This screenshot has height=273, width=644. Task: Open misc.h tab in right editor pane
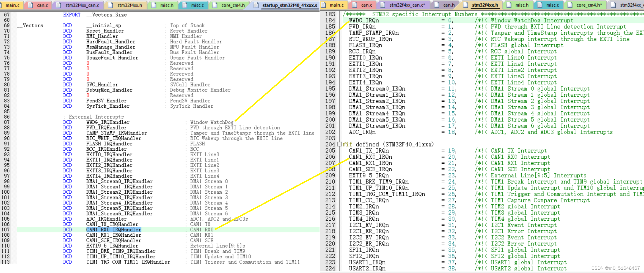point(518,5)
